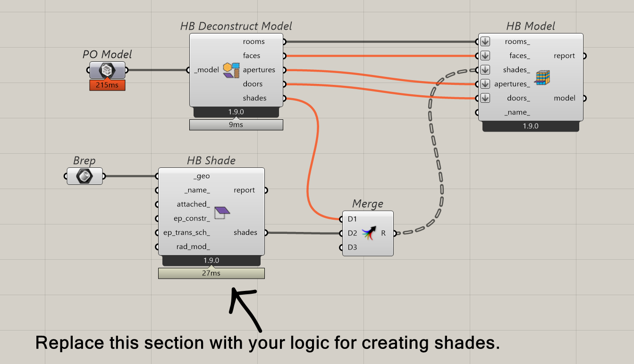
Task: Click the Merge component arrows icon
Action: coord(369,233)
